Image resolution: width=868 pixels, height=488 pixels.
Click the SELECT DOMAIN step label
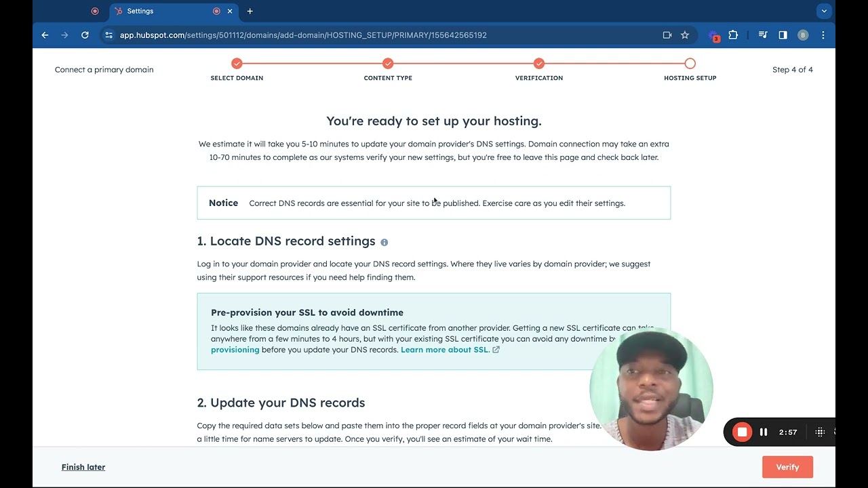tap(237, 78)
